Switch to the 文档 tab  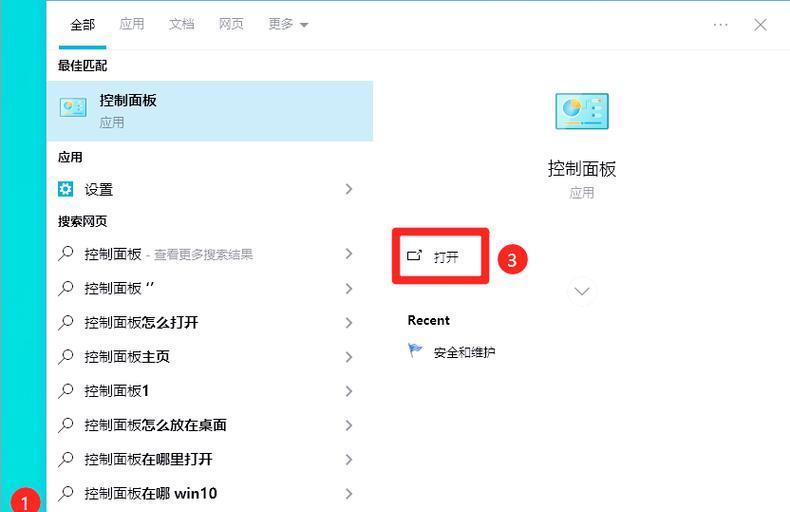[x=181, y=24]
